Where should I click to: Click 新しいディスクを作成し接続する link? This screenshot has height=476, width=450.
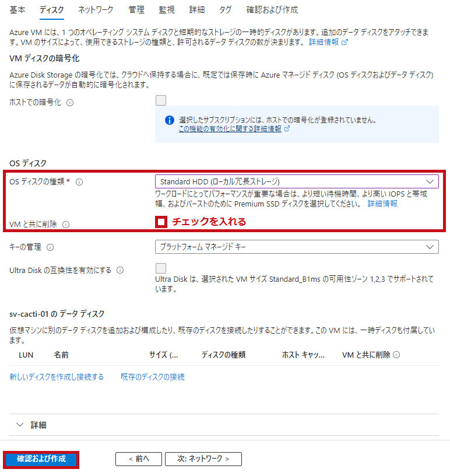click(x=57, y=377)
